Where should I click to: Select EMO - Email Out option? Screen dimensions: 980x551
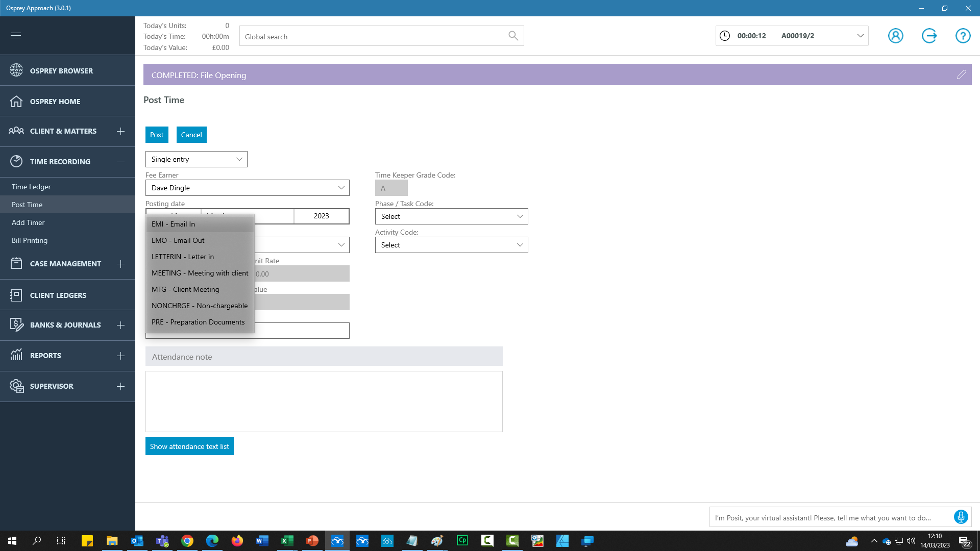coord(178,240)
